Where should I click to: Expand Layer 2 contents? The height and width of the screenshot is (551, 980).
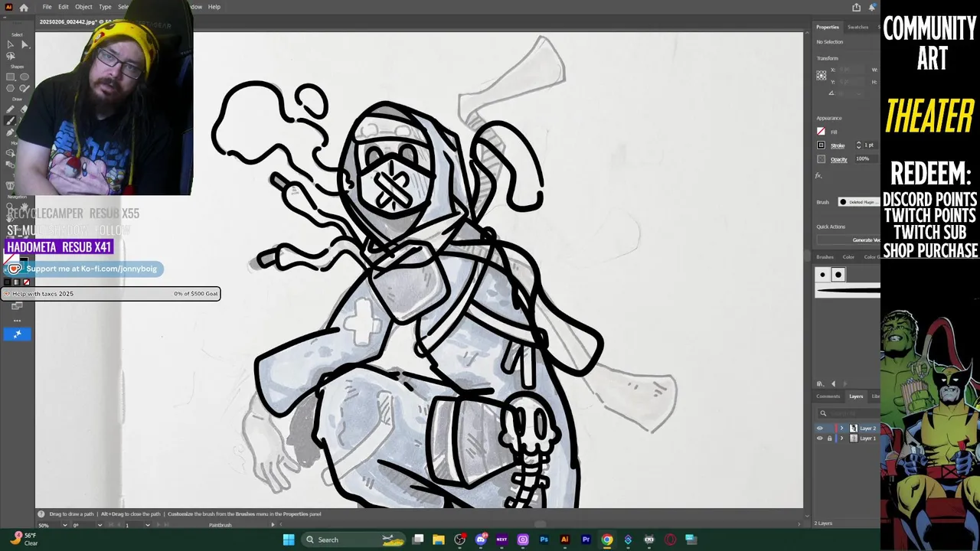pos(842,429)
